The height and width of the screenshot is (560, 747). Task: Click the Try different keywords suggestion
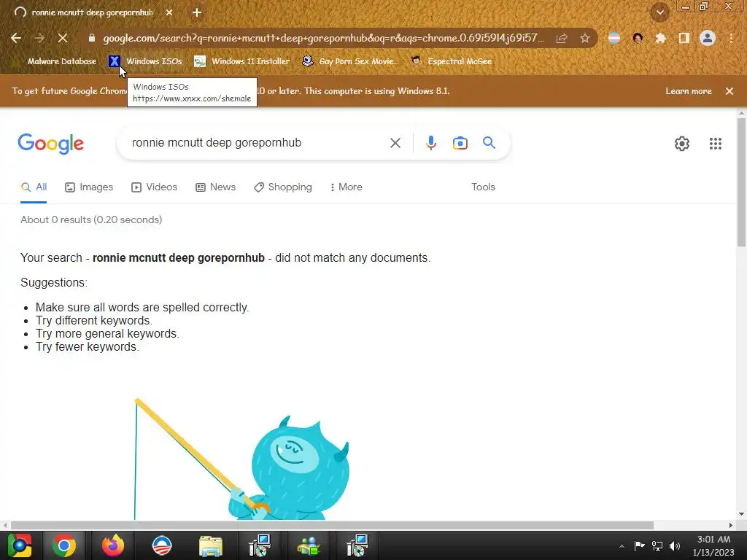(x=94, y=321)
